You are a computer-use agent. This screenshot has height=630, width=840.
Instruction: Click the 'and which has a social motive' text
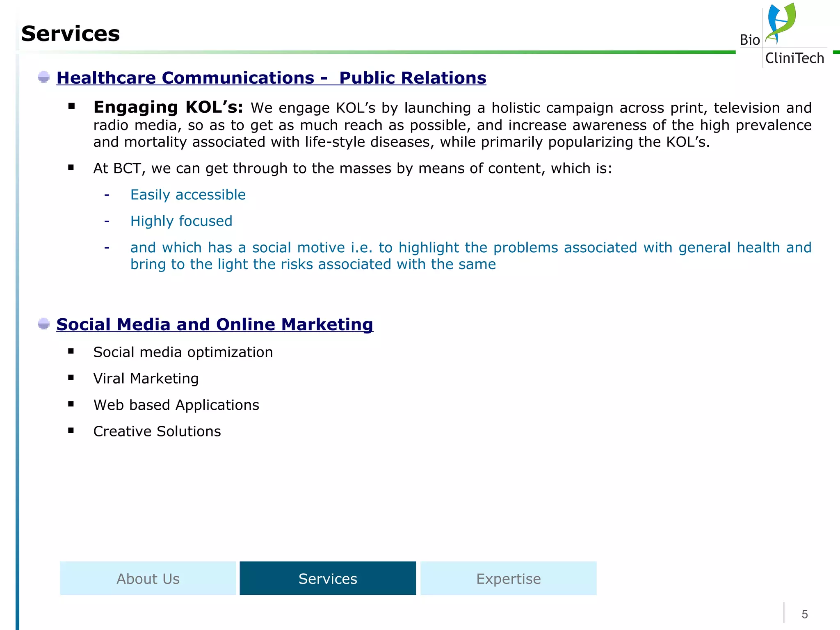tap(471, 256)
